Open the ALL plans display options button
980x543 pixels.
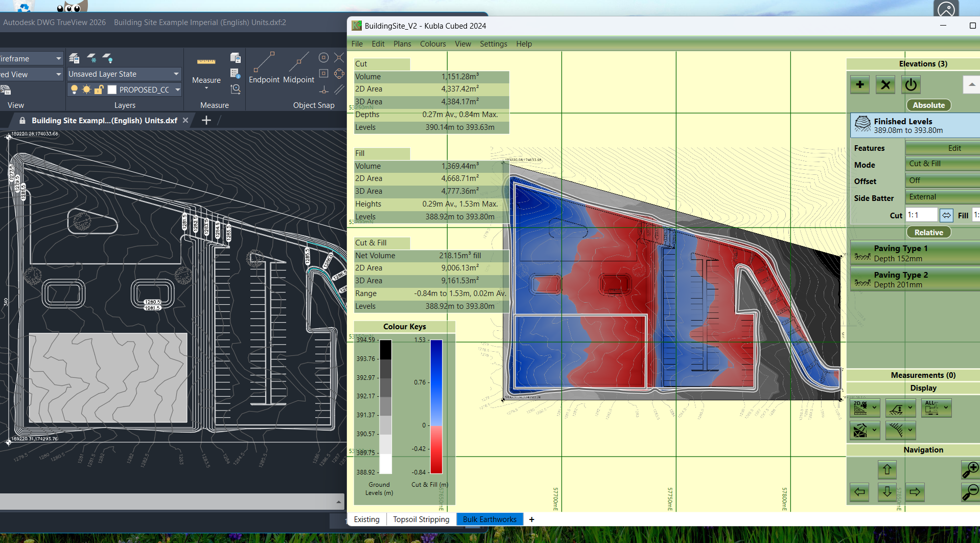tap(937, 408)
